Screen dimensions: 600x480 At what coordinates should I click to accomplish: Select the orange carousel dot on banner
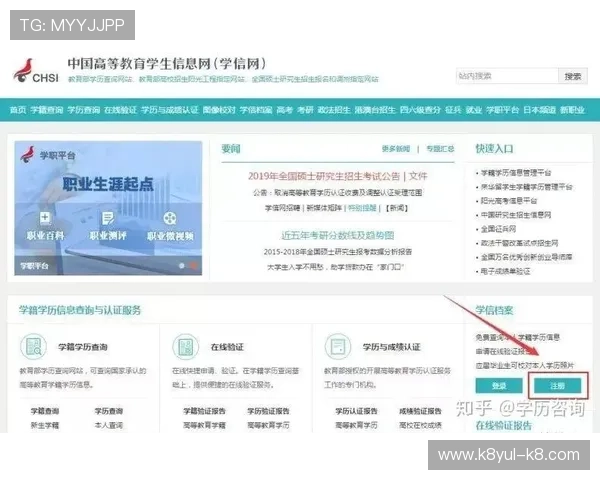194,265
